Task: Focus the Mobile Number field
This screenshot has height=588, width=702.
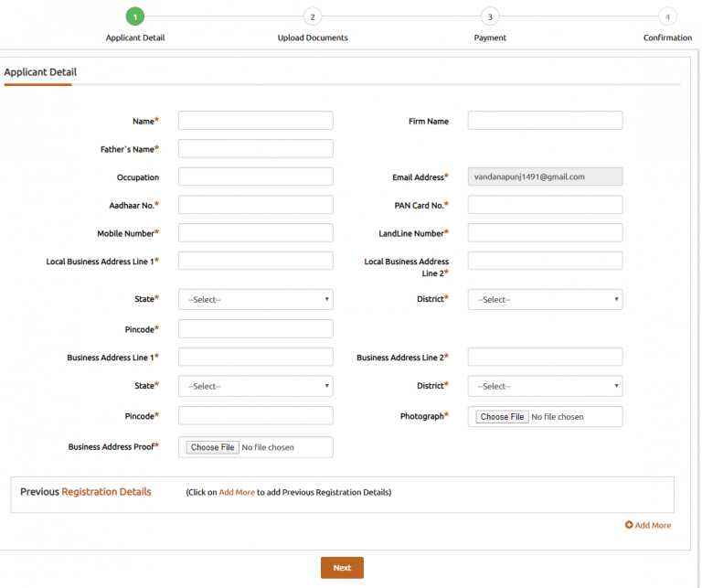Action: (x=256, y=233)
